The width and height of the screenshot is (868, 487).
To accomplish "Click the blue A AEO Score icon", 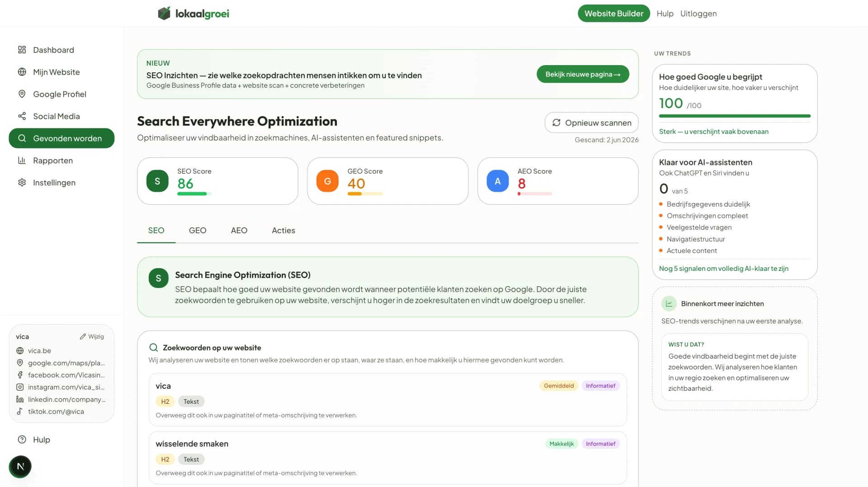I will click(x=498, y=181).
